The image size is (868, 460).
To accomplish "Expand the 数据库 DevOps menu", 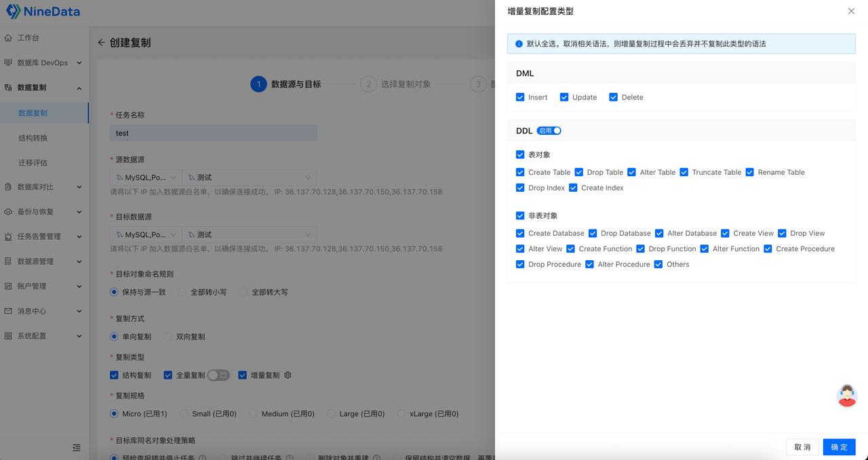I will (x=79, y=63).
